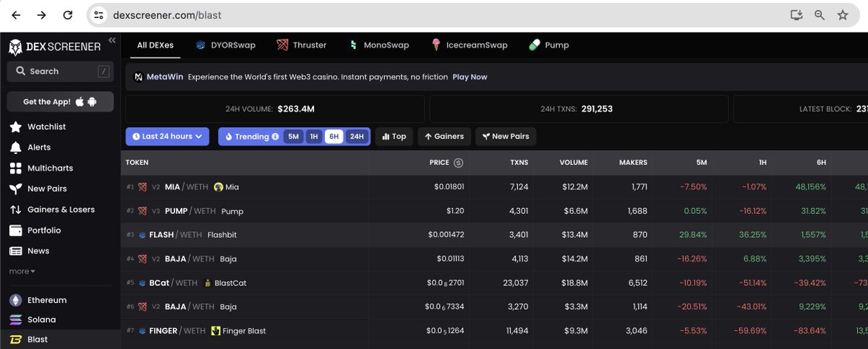Bookmark this page with star icon
This screenshot has width=868, height=349.
click(843, 14)
